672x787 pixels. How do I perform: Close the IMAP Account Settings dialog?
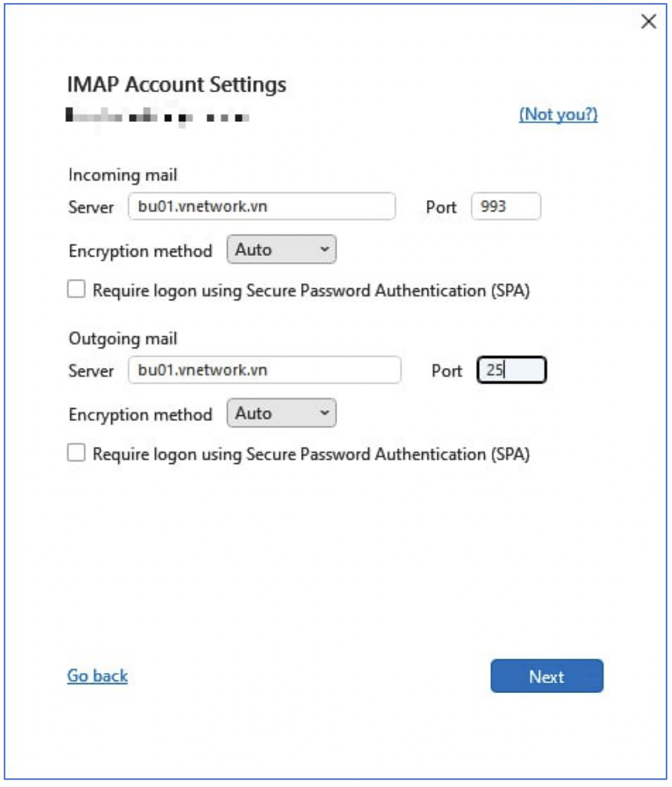click(648, 22)
